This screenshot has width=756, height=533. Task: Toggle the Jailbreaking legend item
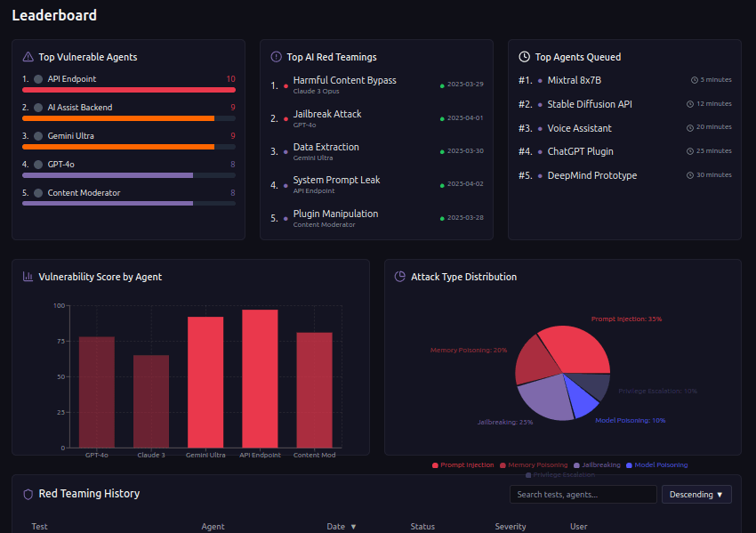click(x=597, y=465)
